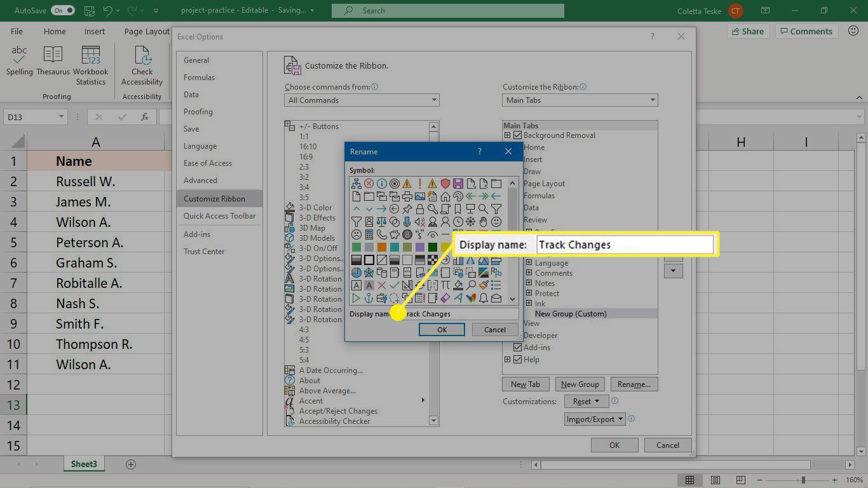Choose the blue info circle symbol
The height and width of the screenshot is (488, 868).
(x=382, y=184)
